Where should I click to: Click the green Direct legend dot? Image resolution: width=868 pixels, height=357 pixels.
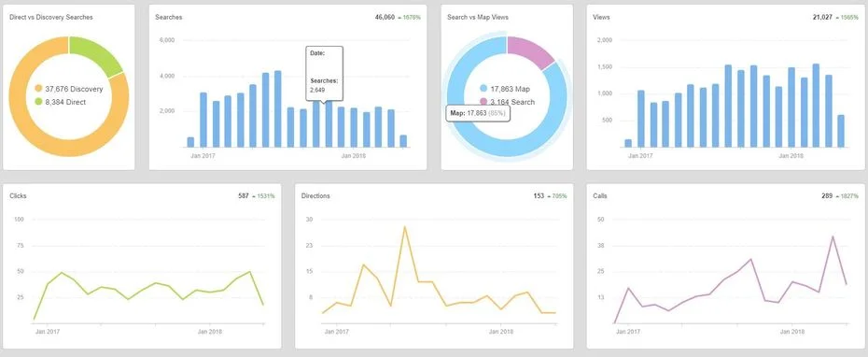pos(38,102)
